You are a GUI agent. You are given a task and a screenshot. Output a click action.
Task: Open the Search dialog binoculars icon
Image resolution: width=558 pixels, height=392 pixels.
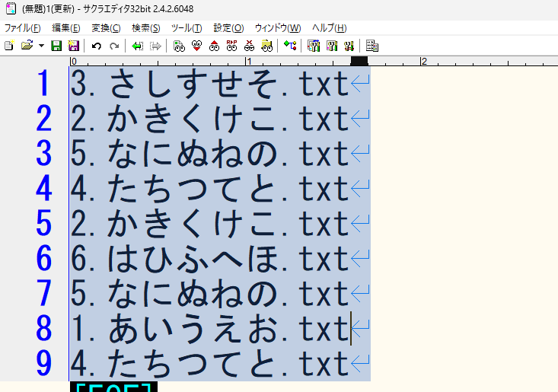[179, 46]
